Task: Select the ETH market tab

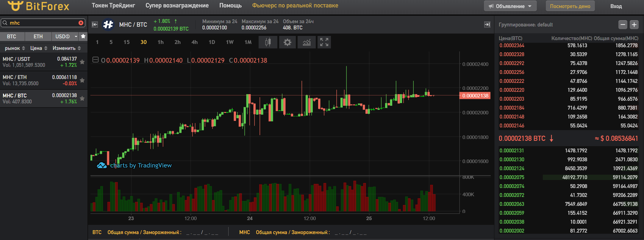Action: coord(38,36)
